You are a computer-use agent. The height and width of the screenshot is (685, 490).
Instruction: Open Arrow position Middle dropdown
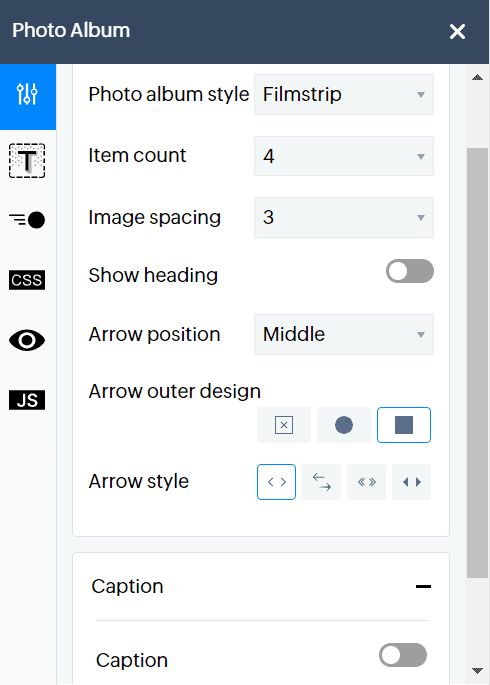coord(344,334)
